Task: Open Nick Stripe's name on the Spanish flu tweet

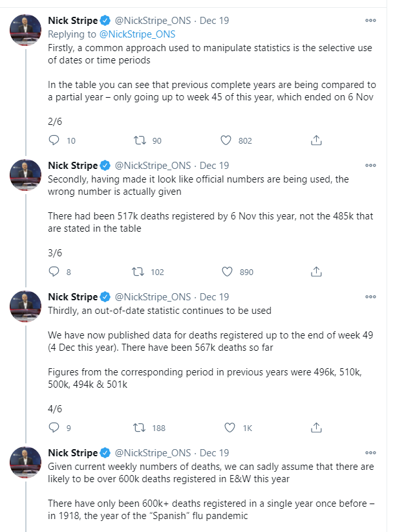Action: pos(72,452)
